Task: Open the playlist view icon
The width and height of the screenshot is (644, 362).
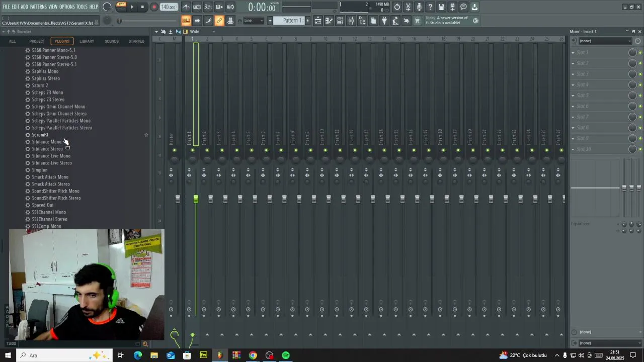Action: 318,21
